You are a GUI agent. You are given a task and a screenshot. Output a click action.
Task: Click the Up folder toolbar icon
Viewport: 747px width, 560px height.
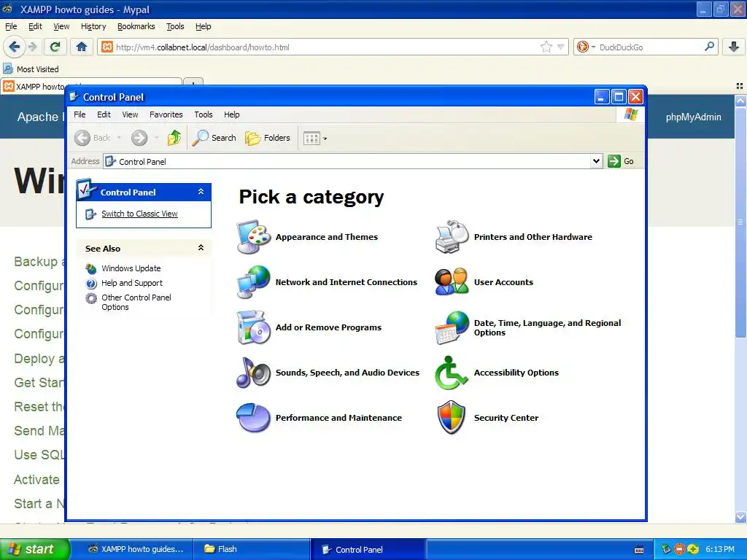pyautogui.click(x=174, y=138)
